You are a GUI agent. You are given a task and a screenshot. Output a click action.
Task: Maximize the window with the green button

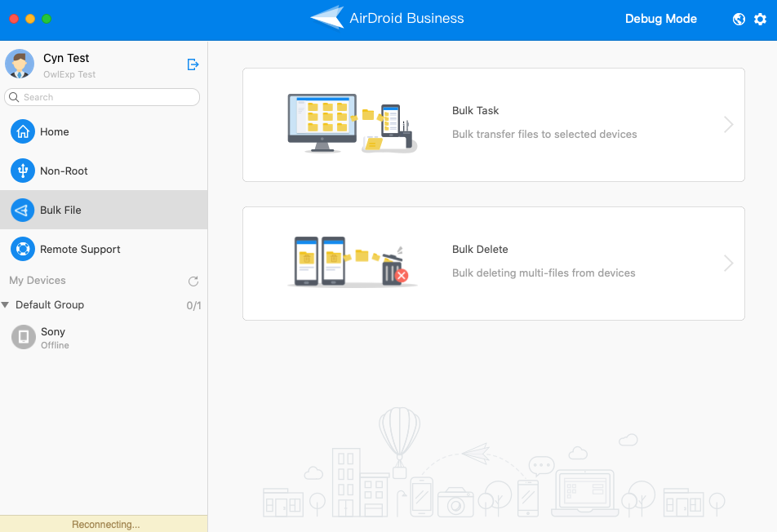pos(47,19)
